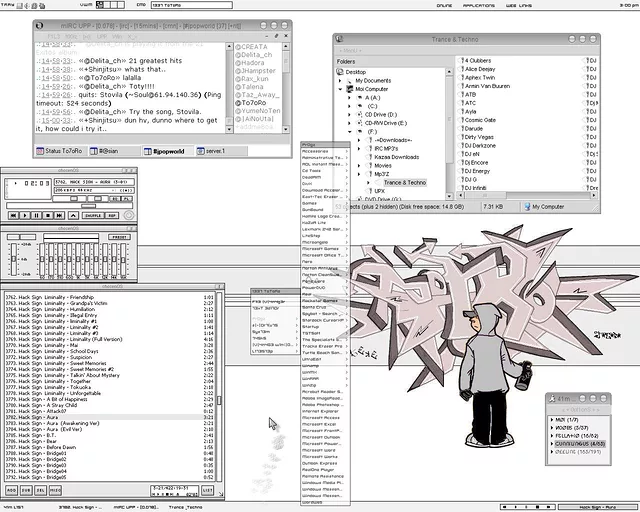The image size is (640, 512).
Task: Open the equalizer Presets menu
Action: [117, 238]
